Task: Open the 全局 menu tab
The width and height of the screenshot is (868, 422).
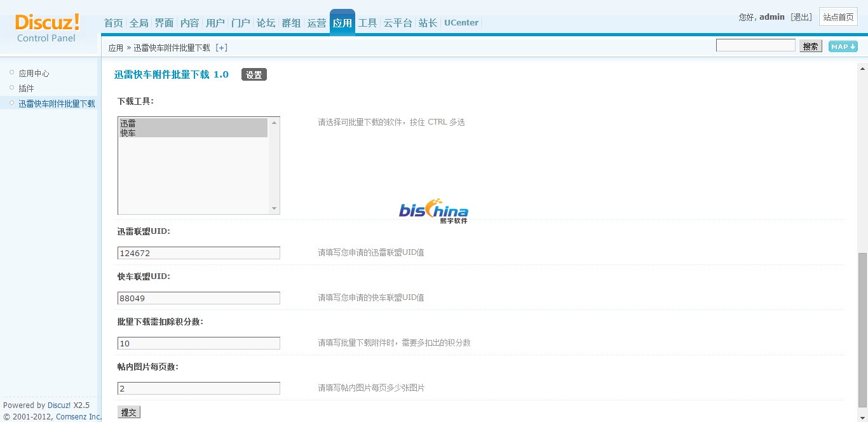Action: (139, 23)
